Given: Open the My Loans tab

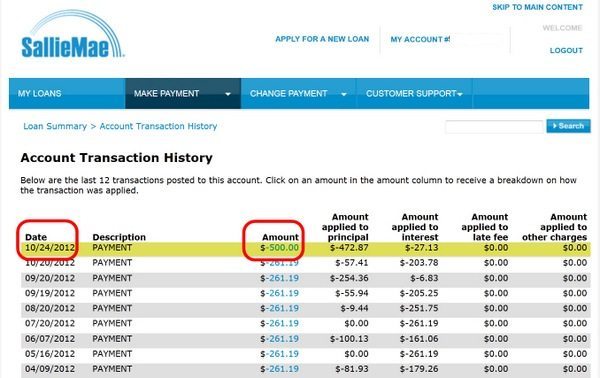Looking at the screenshot, I should pos(39,93).
